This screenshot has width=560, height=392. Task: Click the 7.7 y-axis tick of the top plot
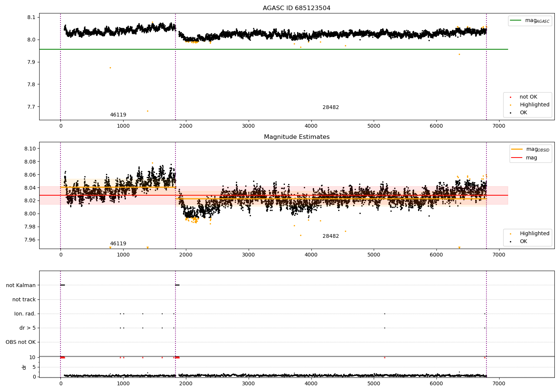tap(31, 107)
